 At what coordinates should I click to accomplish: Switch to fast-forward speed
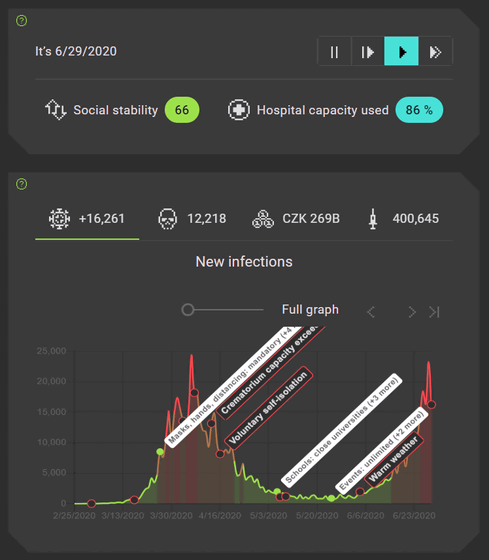435,51
